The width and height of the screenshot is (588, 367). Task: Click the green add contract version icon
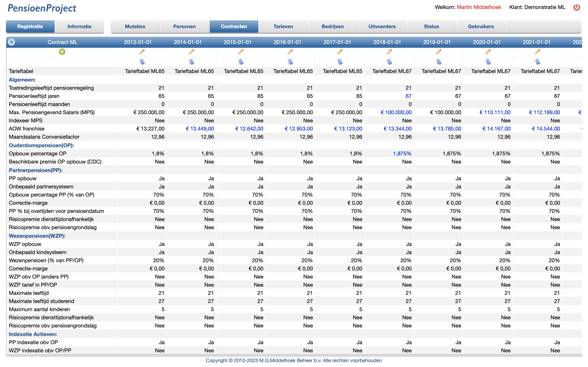pyautogui.click(x=62, y=52)
